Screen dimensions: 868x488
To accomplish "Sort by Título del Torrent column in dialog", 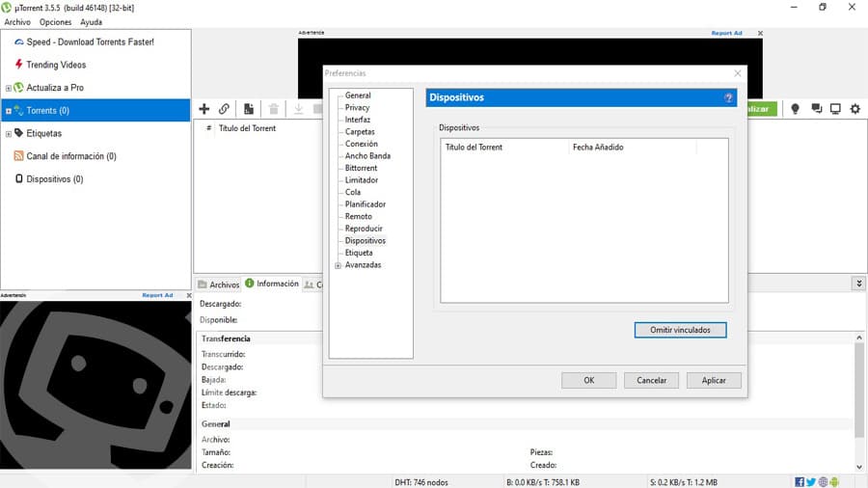I will point(504,148).
